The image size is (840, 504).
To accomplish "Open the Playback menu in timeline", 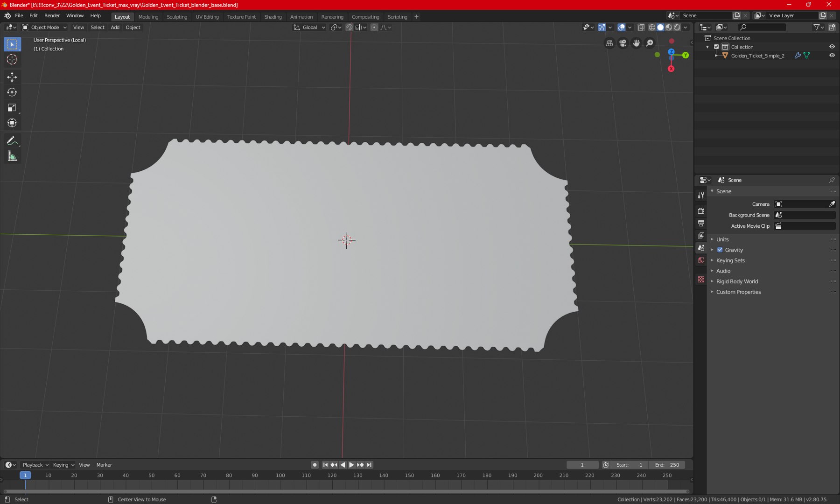I will click(x=35, y=465).
